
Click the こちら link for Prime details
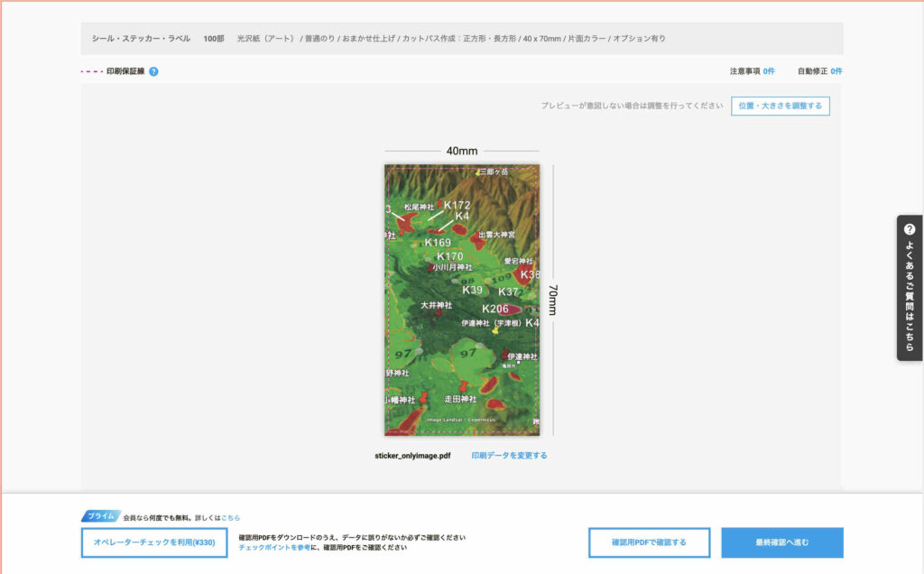(x=231, y=518)
